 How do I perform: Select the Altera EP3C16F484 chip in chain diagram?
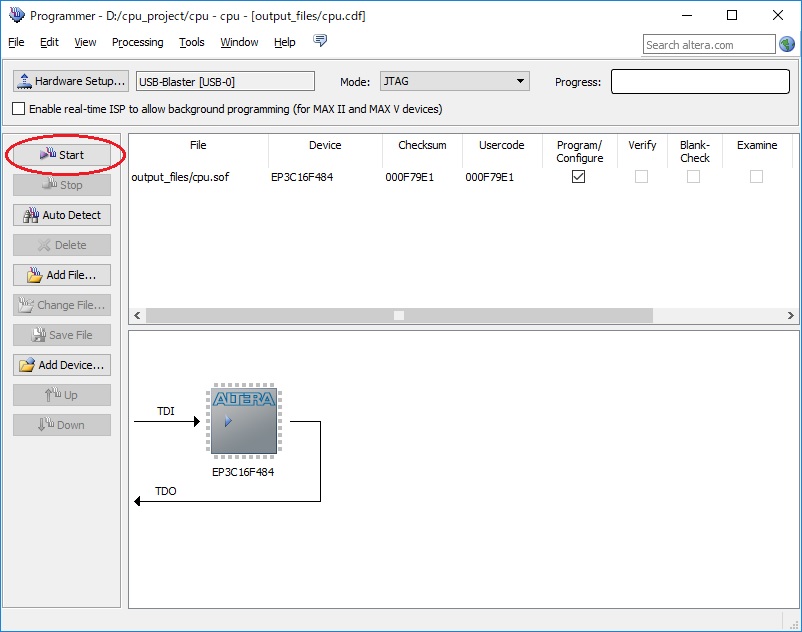pyautogui.click(x=244, y=420)
